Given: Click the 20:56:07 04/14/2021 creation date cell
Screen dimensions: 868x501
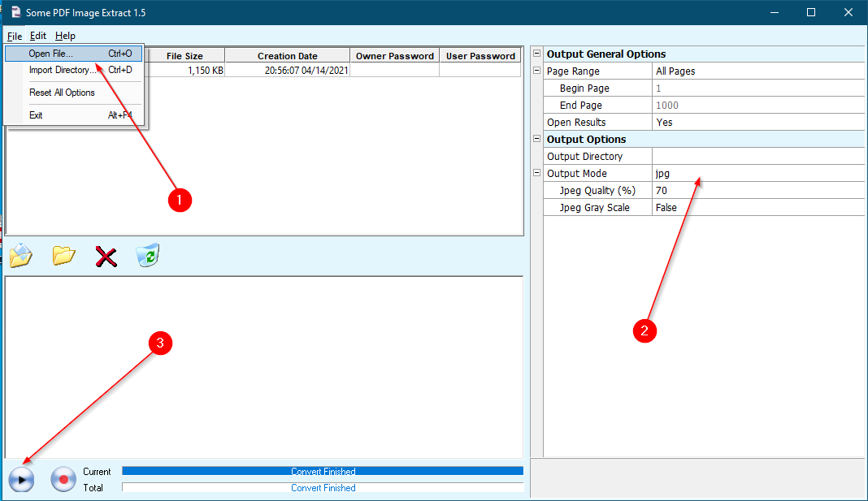Looking at the screenshot, I should (x=288, y=70).
